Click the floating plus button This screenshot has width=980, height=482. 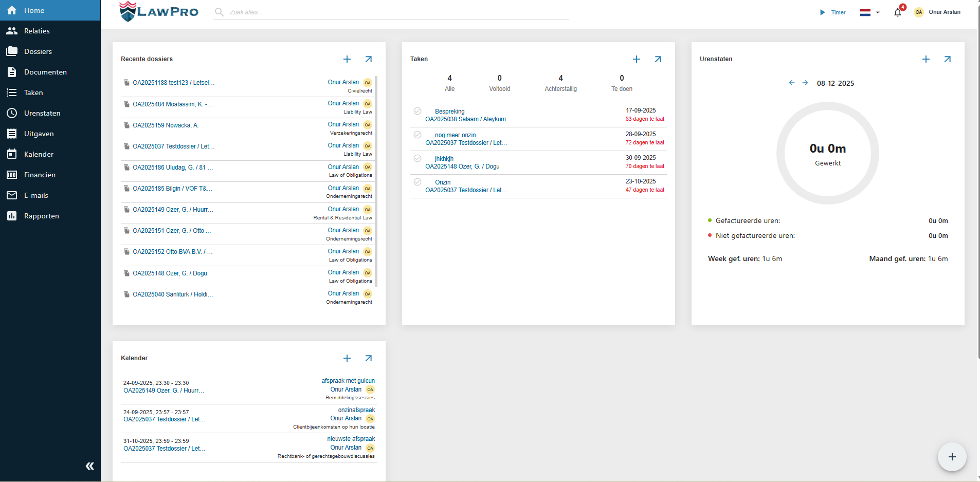pyautogui.click(x=952, y=457)
